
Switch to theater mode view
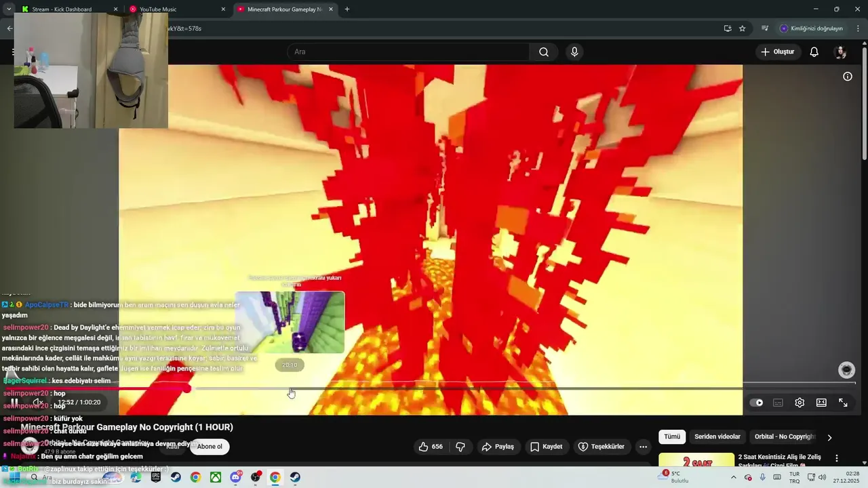click(821, 403)
